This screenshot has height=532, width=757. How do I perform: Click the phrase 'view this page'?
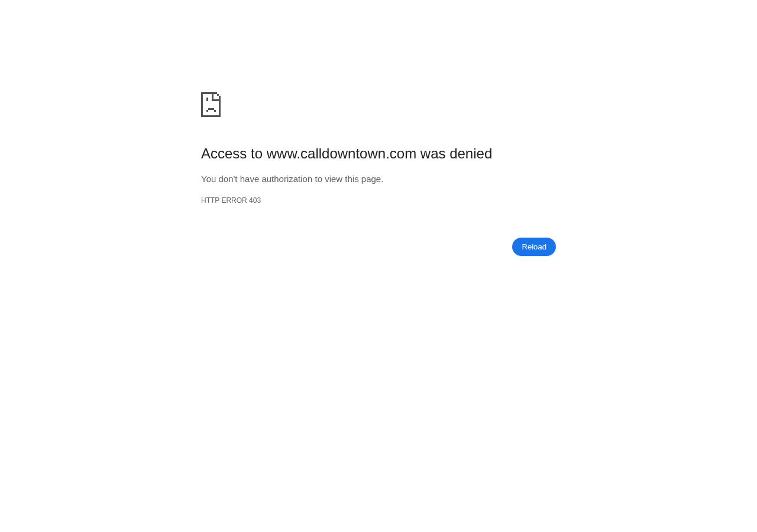352,179
